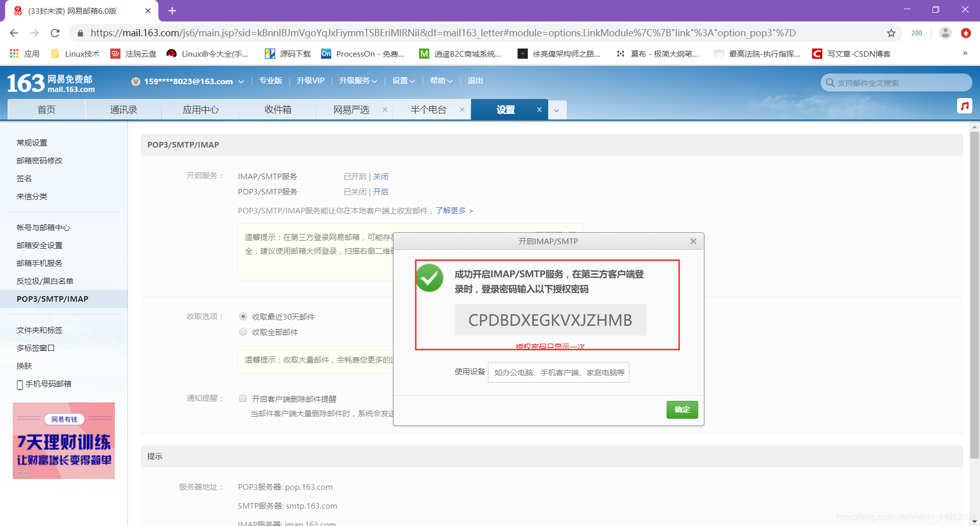Click the 使用设备 input field

(x=558, y=372)
